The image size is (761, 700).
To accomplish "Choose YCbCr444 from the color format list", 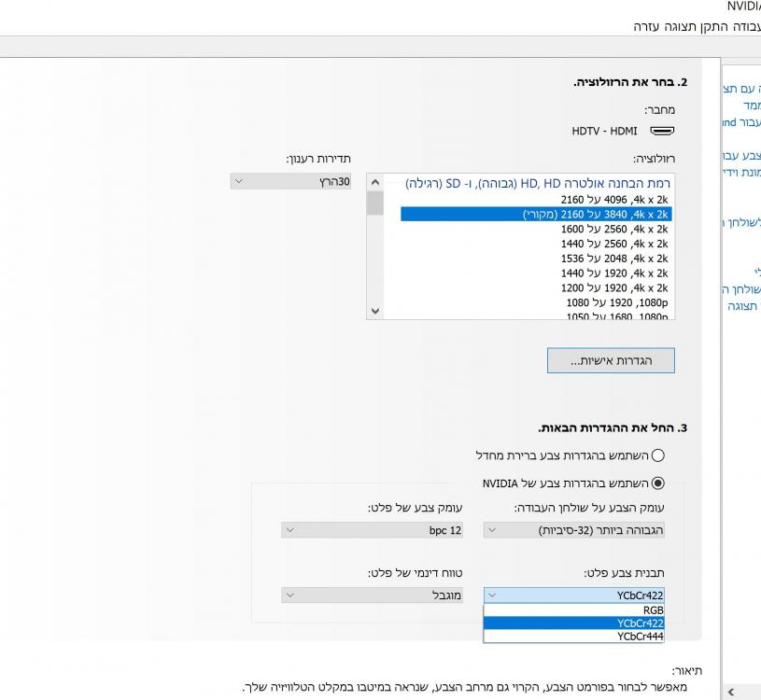I will coord(573,637).
